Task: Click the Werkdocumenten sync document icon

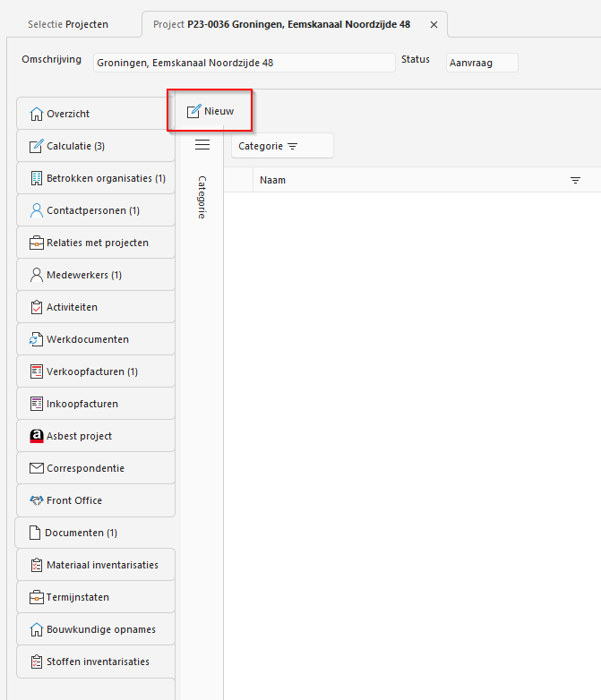Action: (x=36, y=339)
